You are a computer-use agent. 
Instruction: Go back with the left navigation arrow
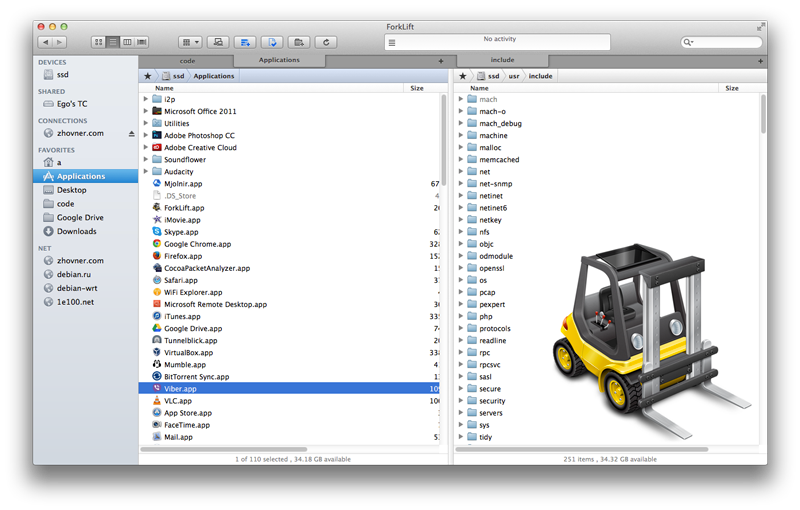46,42
